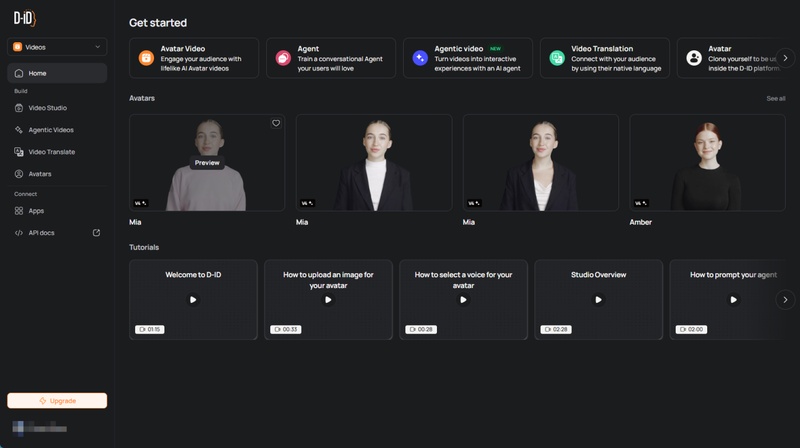800x448 pixels.
Task: Click the 01:15 duration badge
Action: pyautogui.click(x=149, y=330)
